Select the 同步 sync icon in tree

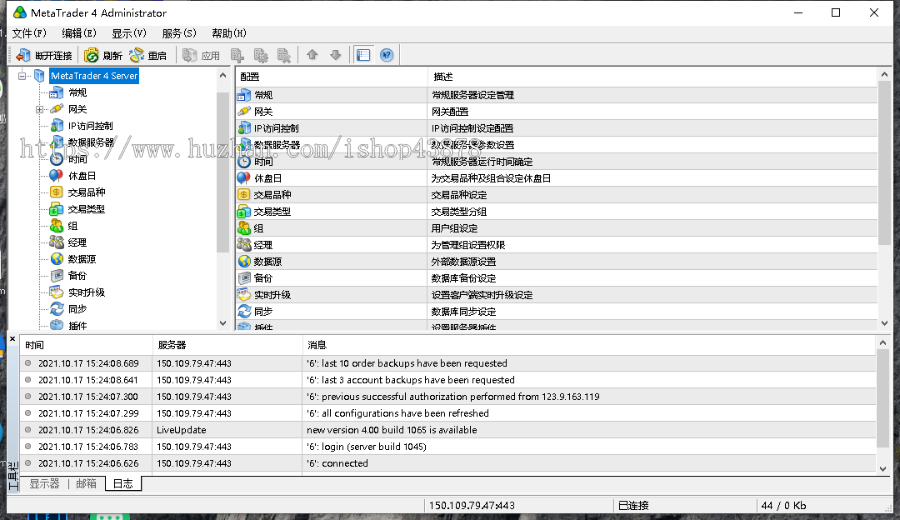(x=56, y=309)
